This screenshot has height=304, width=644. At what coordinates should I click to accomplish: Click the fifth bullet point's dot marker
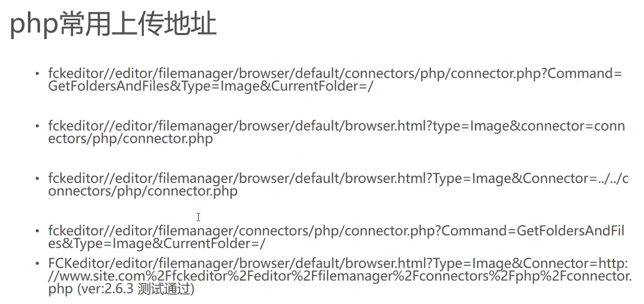[x=37, y=264]
